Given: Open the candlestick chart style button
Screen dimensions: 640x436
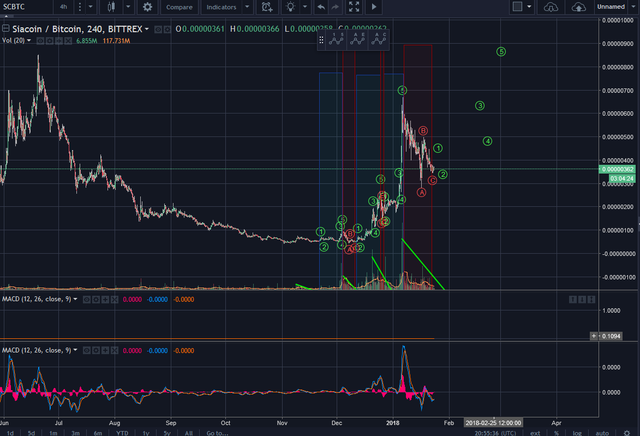Looking at the screenshot, I should (111, 7).
